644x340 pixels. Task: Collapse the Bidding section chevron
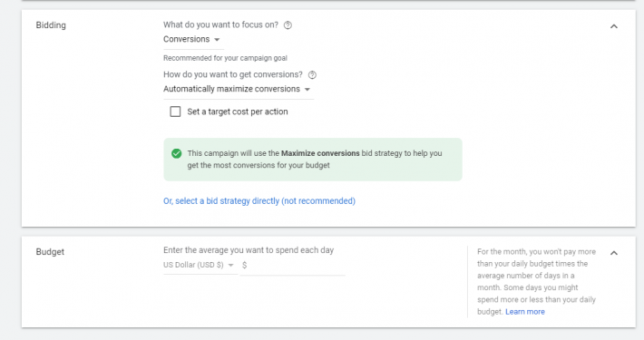(x=613, y=26)
